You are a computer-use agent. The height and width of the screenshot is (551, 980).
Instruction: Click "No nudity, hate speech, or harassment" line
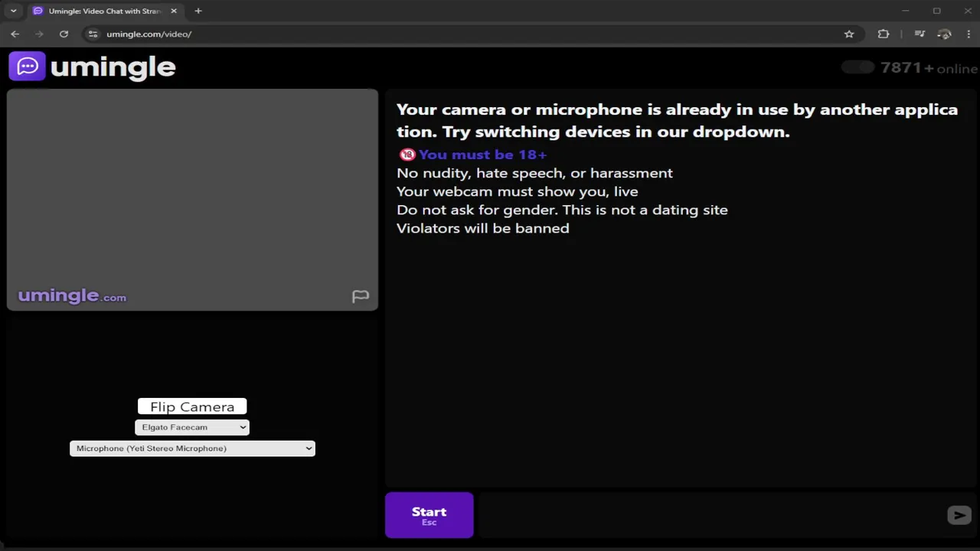534,173
